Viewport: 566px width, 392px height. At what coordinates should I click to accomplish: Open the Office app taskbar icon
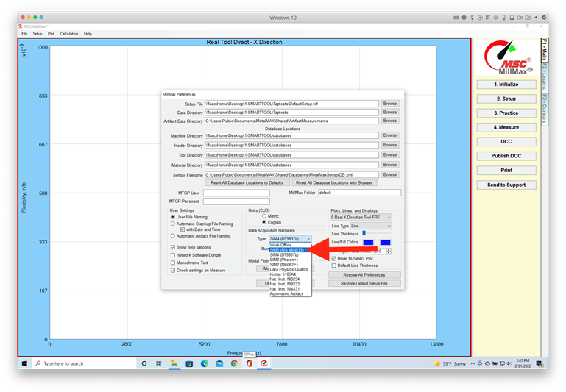click(x=249, y=363)
